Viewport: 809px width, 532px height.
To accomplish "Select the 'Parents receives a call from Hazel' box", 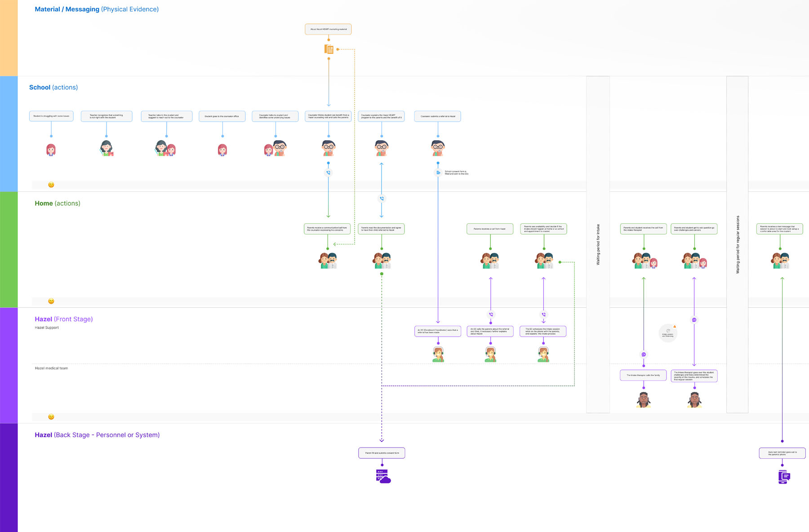I will coord(489,229).
